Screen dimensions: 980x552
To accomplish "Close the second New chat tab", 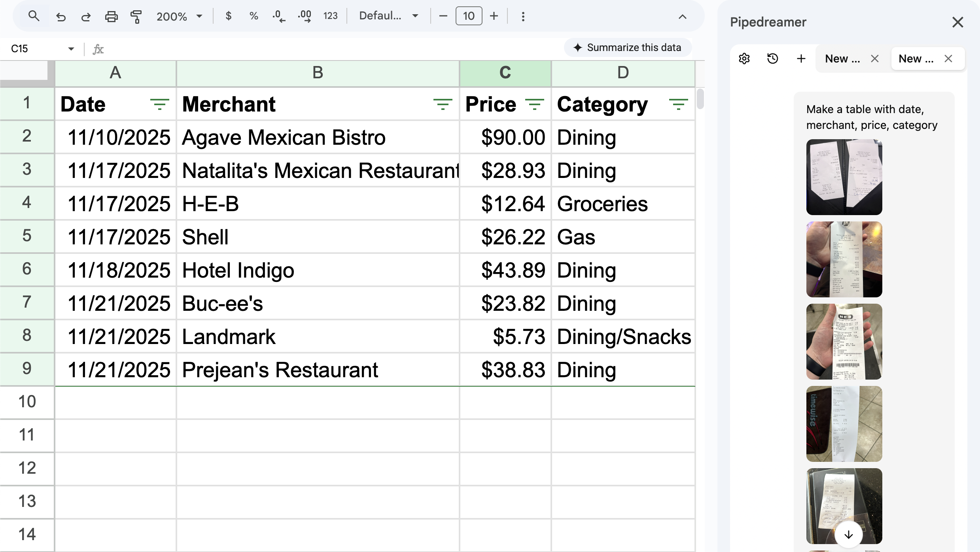I will pyautogui.click(x=948, y=59).
